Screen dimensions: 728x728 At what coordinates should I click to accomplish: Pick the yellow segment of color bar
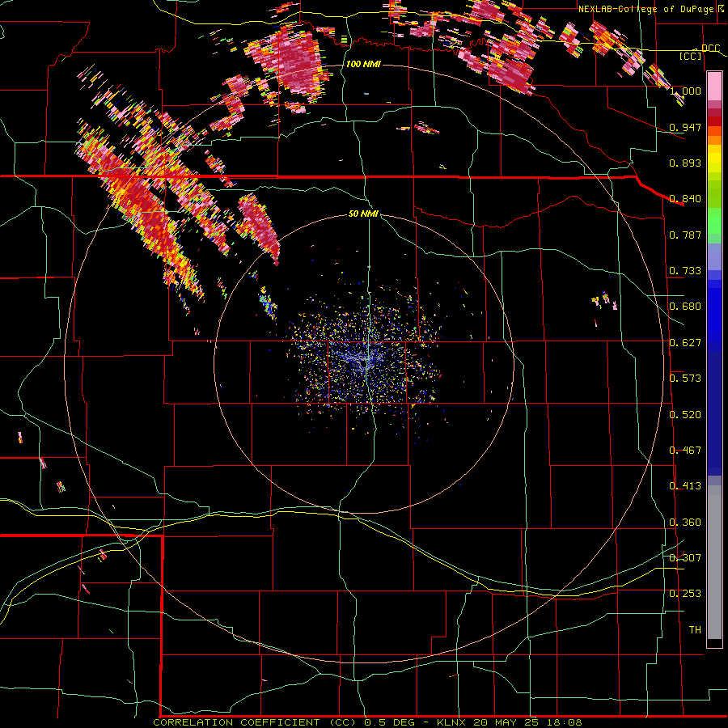pyautogui.click(x=714, y=159)
